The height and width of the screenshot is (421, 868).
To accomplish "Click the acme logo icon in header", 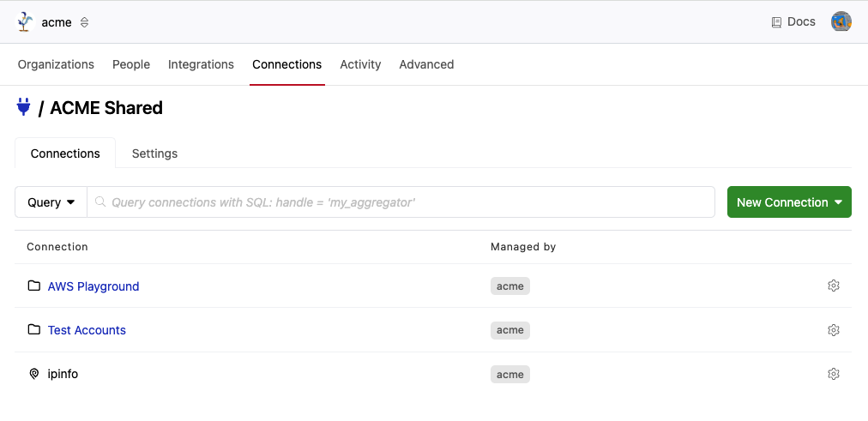I will [x=25, y=22].
